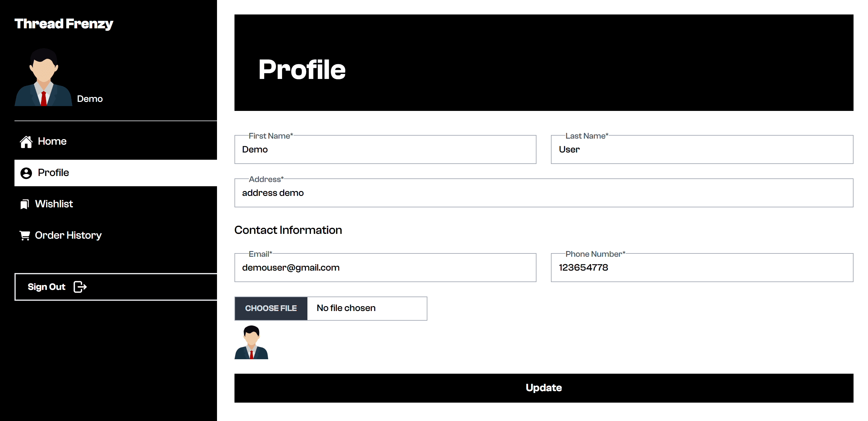Select the Profile sidebar item

coord(115,173)
